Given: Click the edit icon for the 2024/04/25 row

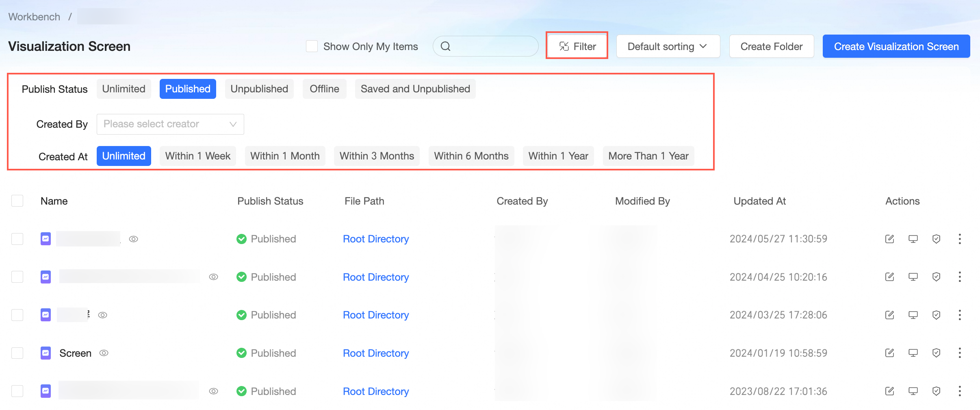Looking at the screenshot, I should click(x=889, y=277).
